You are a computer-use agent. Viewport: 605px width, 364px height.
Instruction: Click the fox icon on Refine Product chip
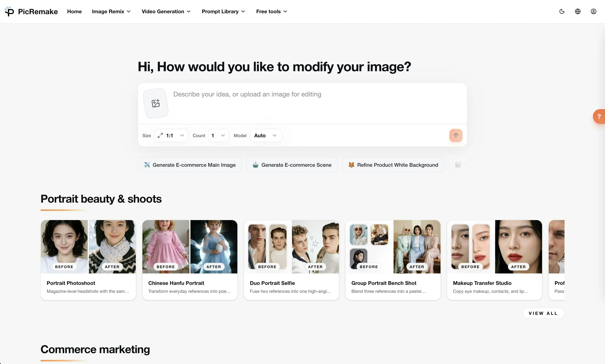(351, 165)
